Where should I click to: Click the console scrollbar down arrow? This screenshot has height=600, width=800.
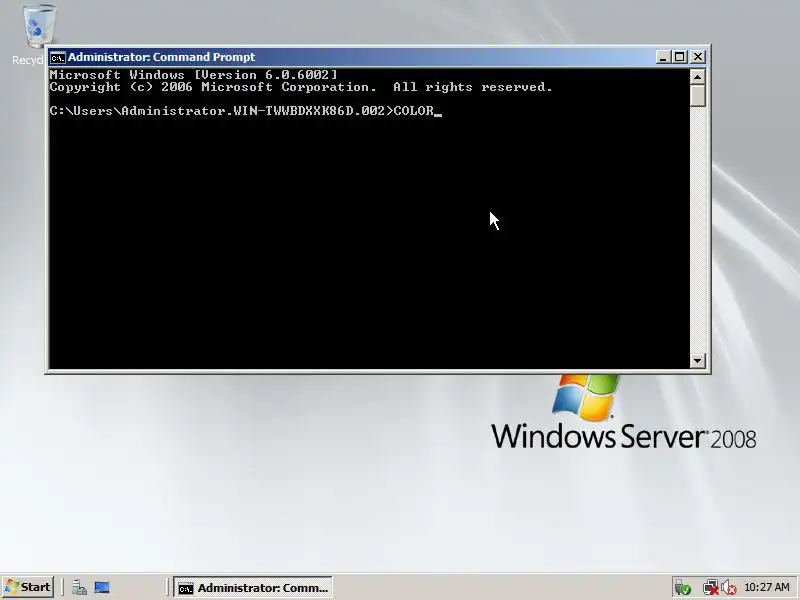pos(697,360)
